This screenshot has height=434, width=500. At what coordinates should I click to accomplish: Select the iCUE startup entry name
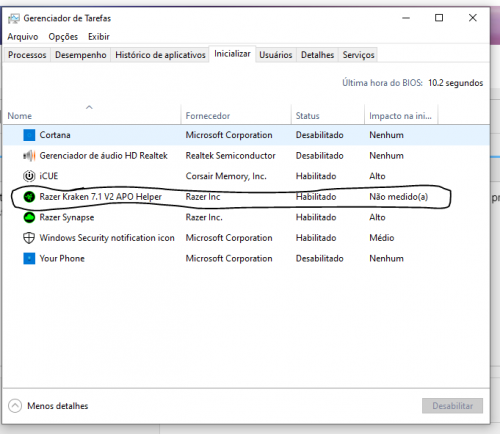[x=49, y=176]
